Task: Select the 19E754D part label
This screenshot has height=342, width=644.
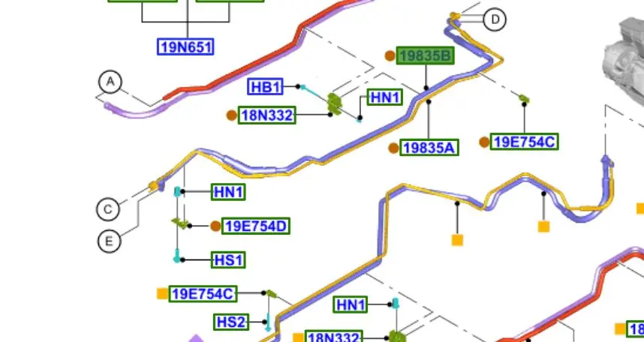Action: tap(257, 226)
